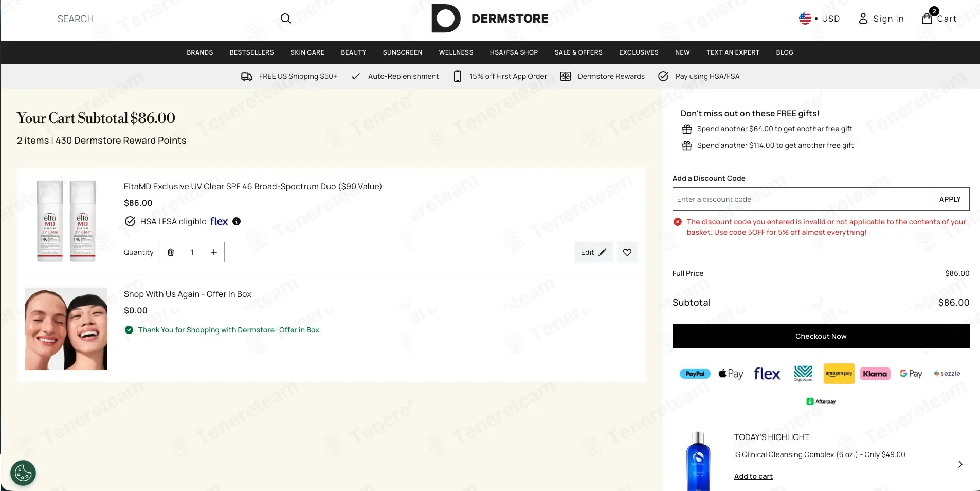Open the Dermstore logo home link
The image size is (980, 491).
point(490,19)
